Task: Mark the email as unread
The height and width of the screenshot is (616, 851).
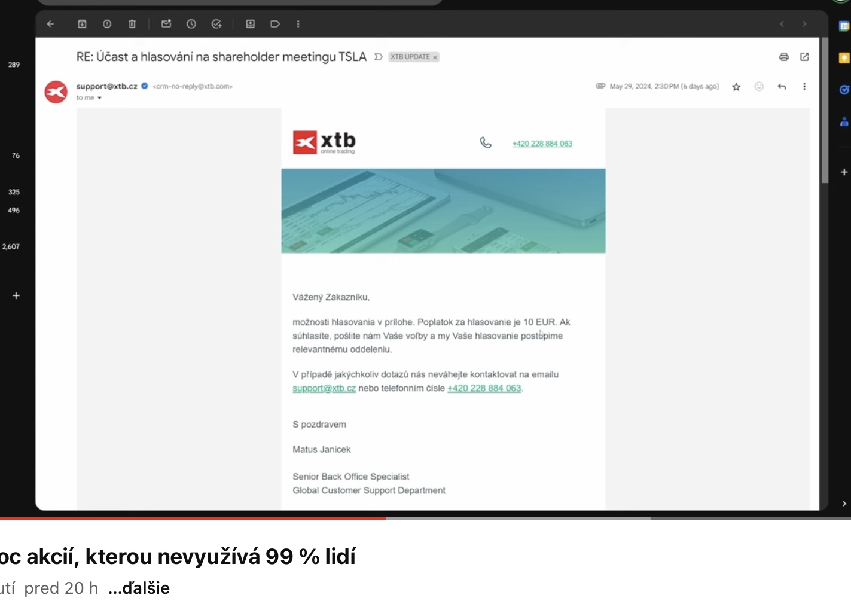Action: click(166, 24)
